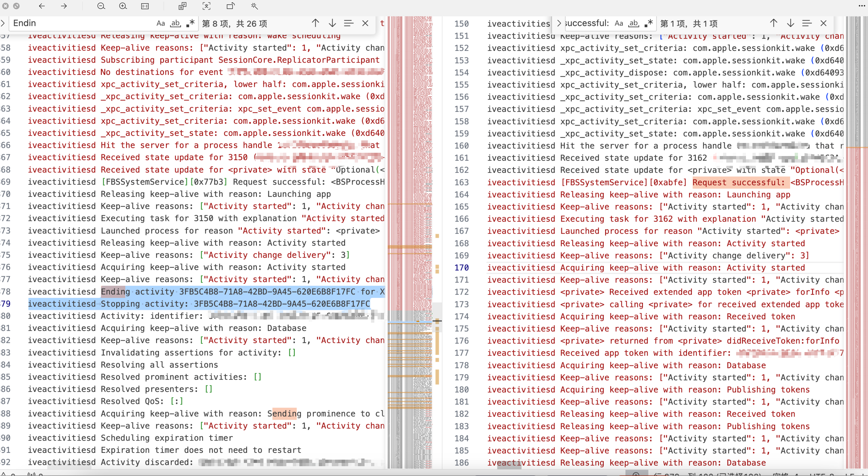868x476 pixels.
Task: Expand replace field in right find widget
Action: [x=559, y=23]
